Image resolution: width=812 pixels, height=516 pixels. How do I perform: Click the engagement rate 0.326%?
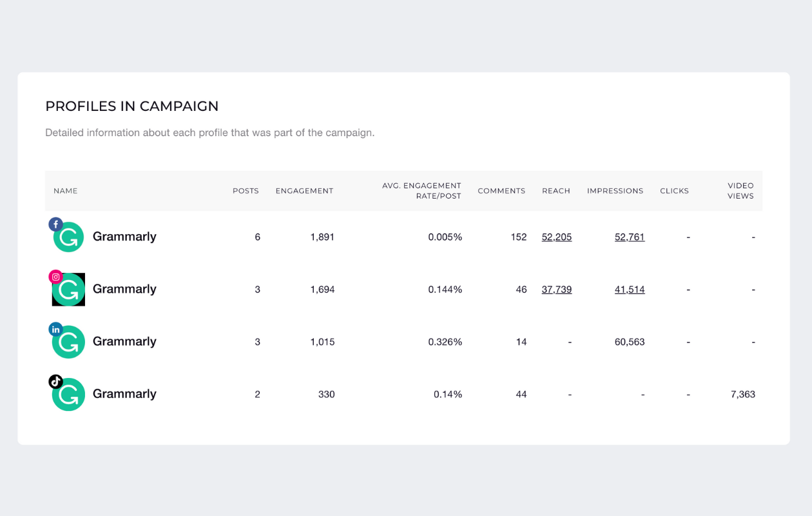pyautogui.click(x=445, y=342)
